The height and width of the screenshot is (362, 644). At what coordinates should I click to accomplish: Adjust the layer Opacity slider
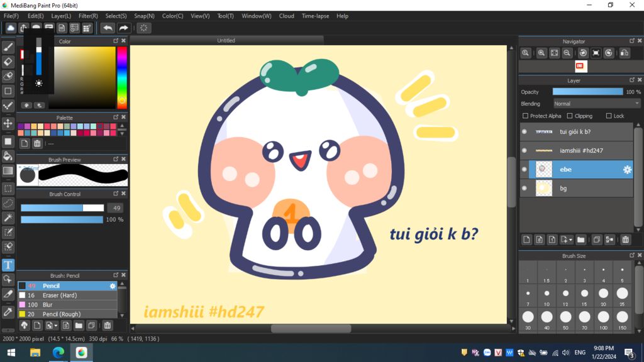click(587, 92)
